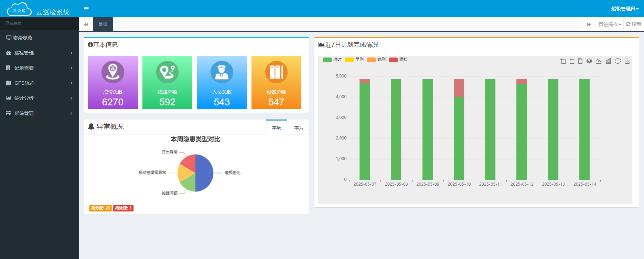Click the chart restore icon
The height and width of the screenshot is (259, 644).
618,61
